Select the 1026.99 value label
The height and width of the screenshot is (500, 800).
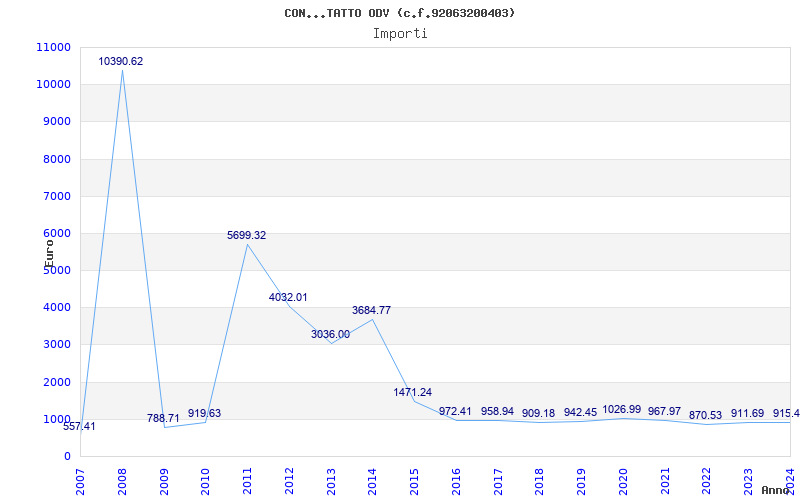(x=621, y=409)
